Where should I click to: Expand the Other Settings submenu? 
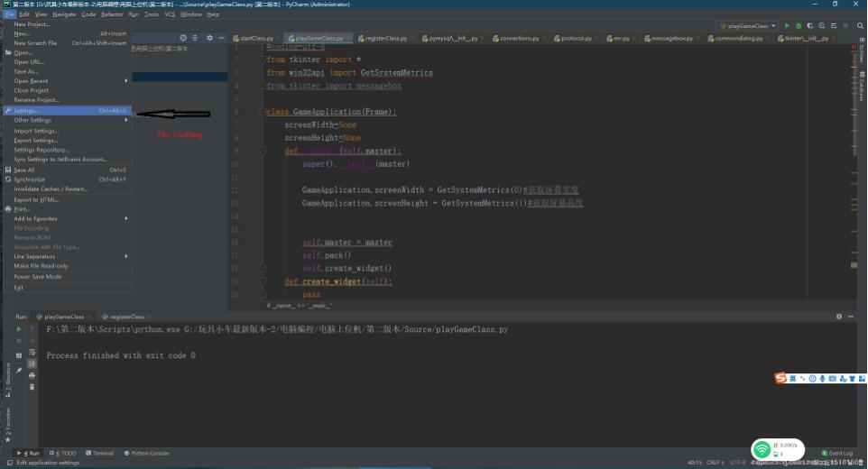[x=68, y=120]
